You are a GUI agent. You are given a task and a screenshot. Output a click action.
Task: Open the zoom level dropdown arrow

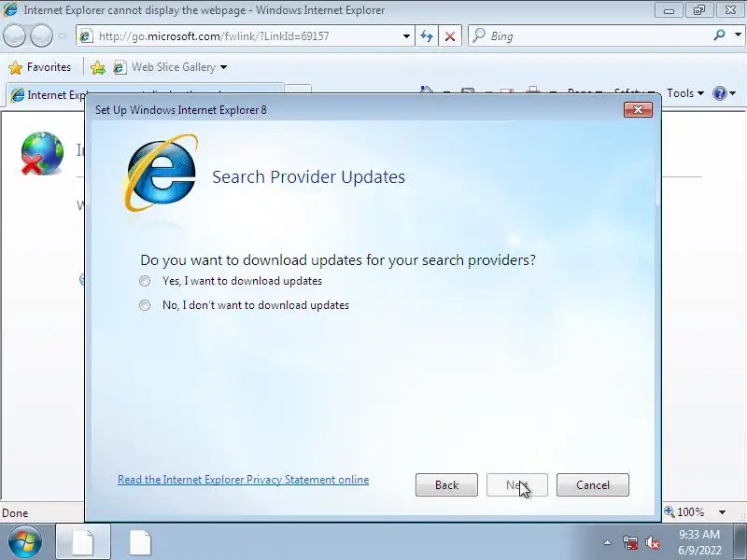[722, 512]
